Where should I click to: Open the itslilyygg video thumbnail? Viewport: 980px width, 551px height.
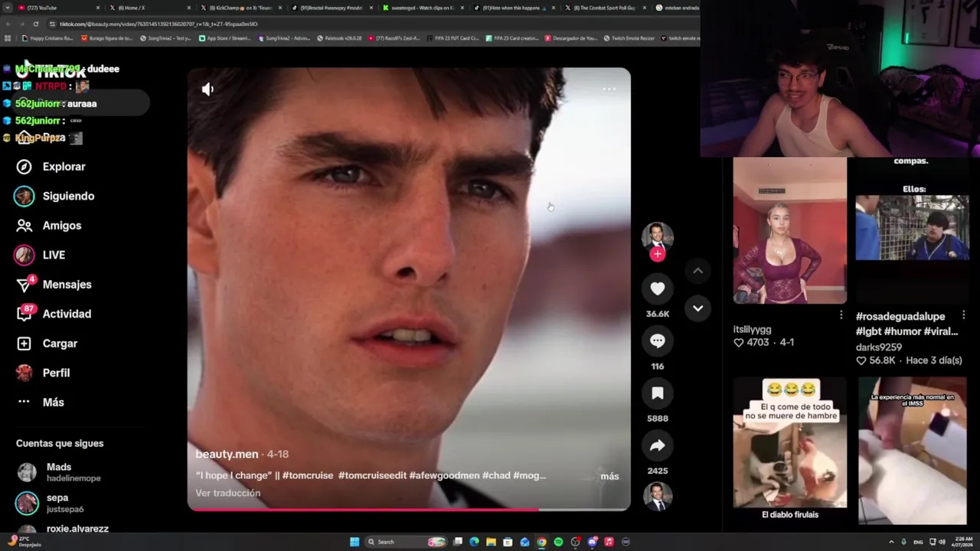790,230
